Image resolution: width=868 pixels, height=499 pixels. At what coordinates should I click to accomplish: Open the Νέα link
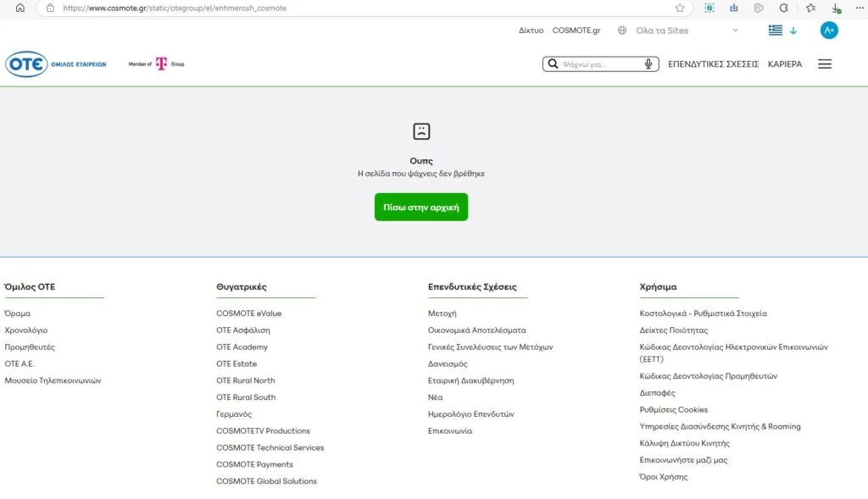[435, 397]
